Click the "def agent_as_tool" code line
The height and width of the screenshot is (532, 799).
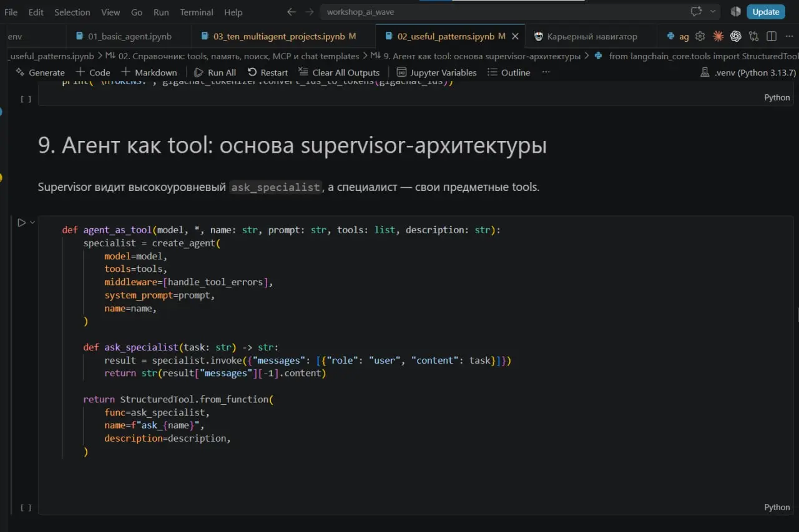point(281,230)
